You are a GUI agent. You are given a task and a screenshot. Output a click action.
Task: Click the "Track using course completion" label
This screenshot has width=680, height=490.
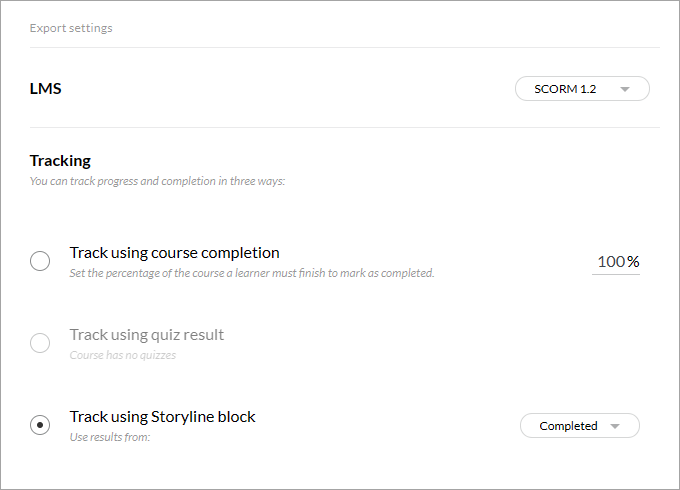[x=174, y=253]
